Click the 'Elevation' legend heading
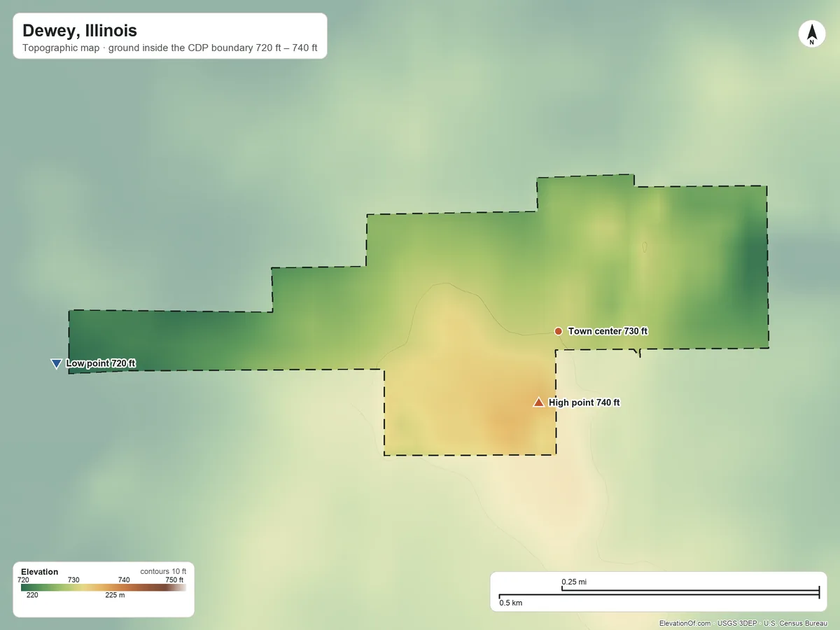 (40, 572)
